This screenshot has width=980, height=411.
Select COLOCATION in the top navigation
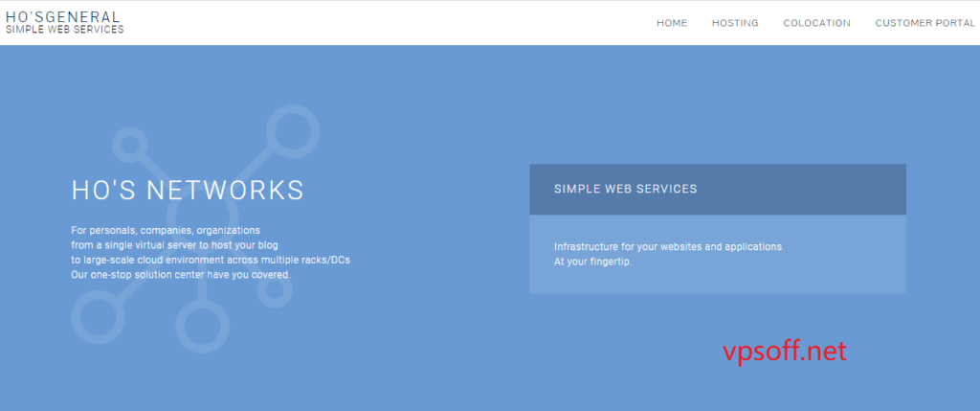coord(815,23)
